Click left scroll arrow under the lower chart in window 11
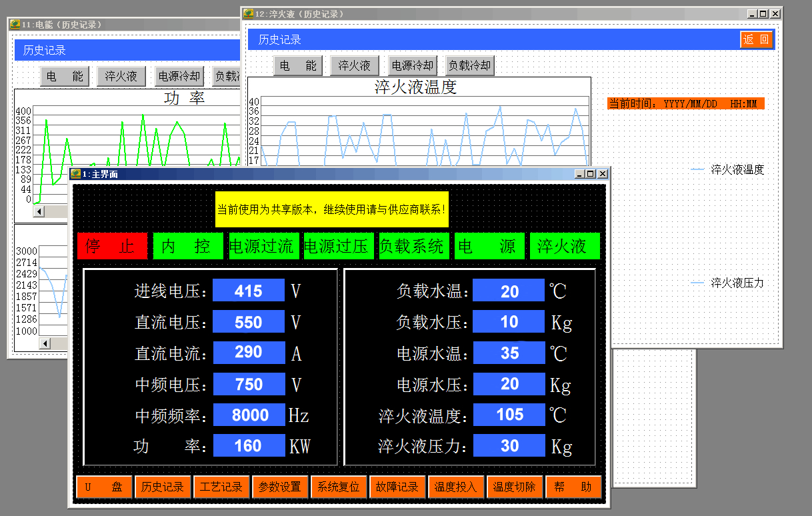 pyautogui.click(x=45, y=343)
